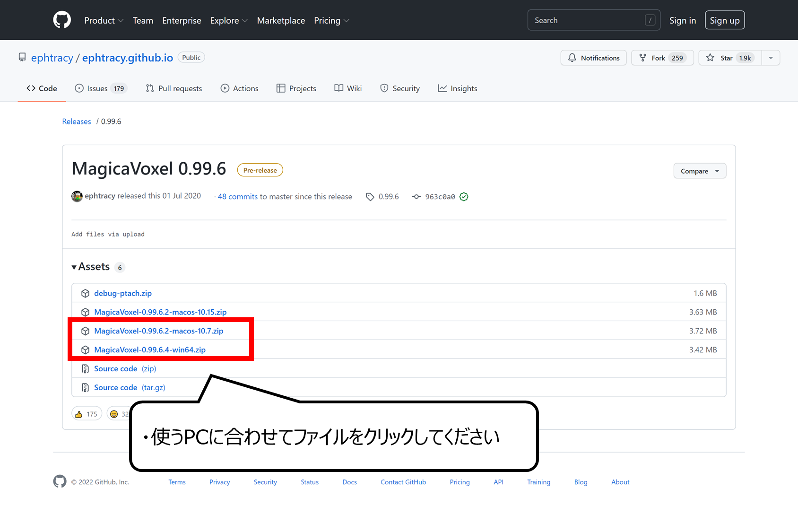Screen dimensions: 798x532
Task: Open the Team page
Action: click(143, 20)
